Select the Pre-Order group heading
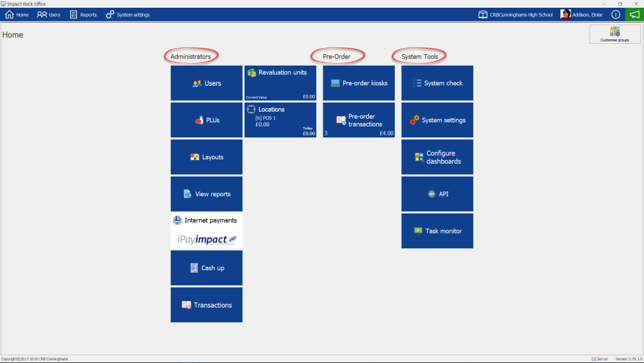644x363 pixels. (337, 56)
